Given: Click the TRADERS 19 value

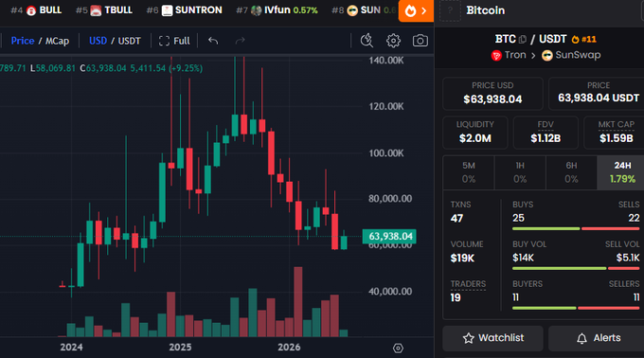Looking at the screenshot, I should (x=456, y=297).
